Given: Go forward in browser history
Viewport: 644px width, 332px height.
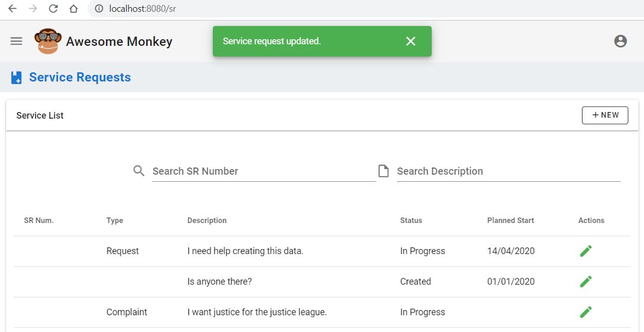Looking at the screenshot, I should coord(33,8).
